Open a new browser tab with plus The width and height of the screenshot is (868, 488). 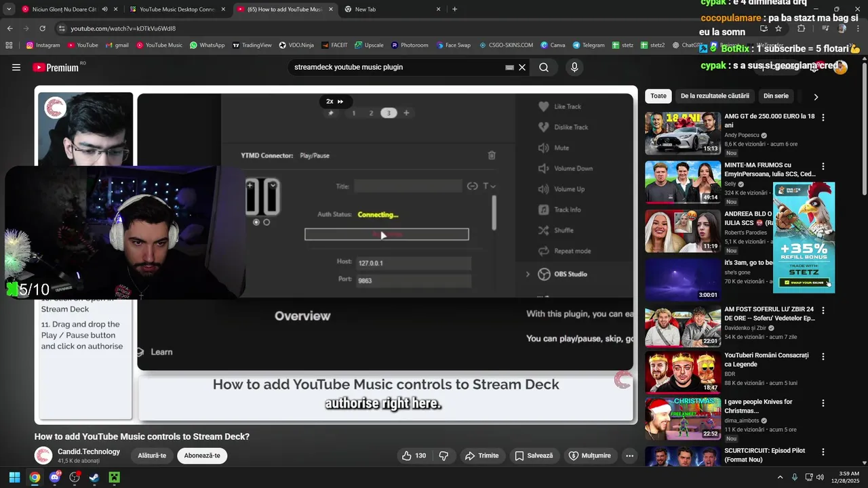(454, 9)
